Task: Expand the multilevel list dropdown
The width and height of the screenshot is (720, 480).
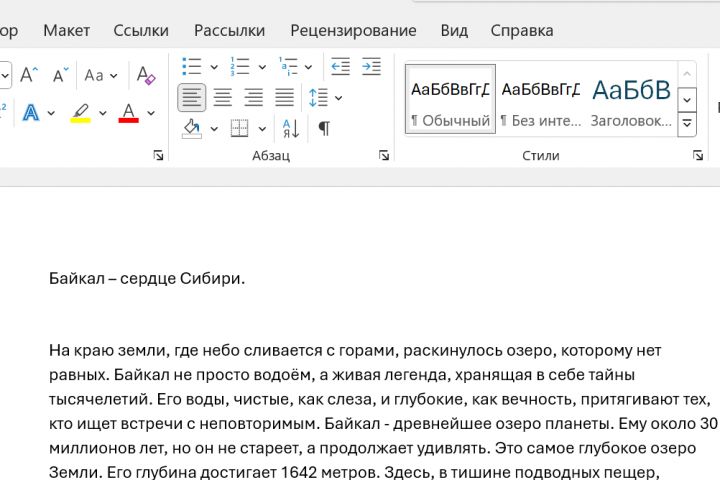Action: (x=308, y=67)
